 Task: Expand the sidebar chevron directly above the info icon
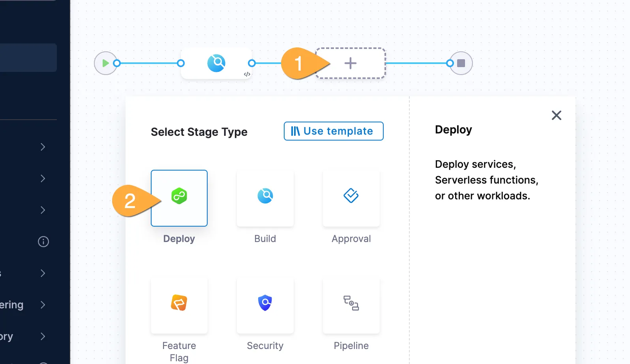coord(43,210)
